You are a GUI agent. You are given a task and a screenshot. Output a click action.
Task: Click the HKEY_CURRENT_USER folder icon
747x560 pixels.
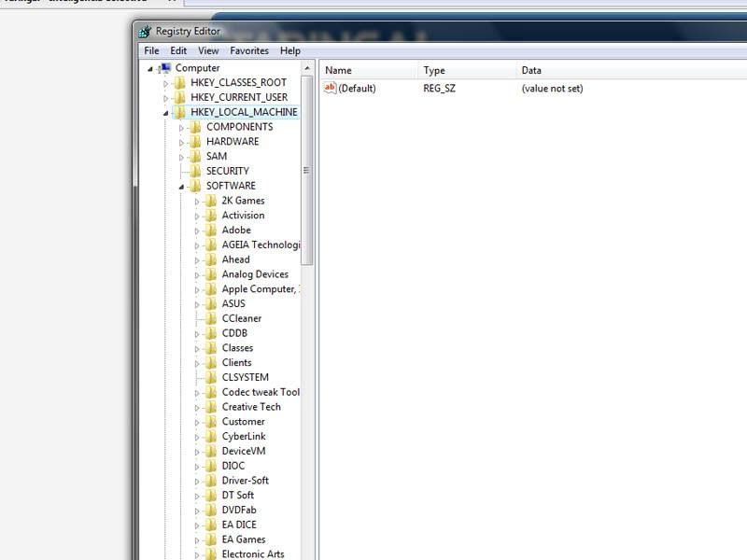(179, 98)
